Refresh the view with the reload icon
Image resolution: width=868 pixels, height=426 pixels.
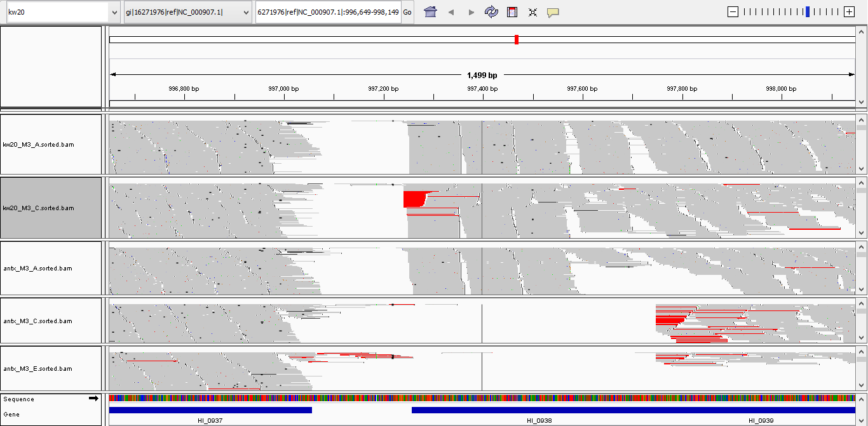(491, 12)
